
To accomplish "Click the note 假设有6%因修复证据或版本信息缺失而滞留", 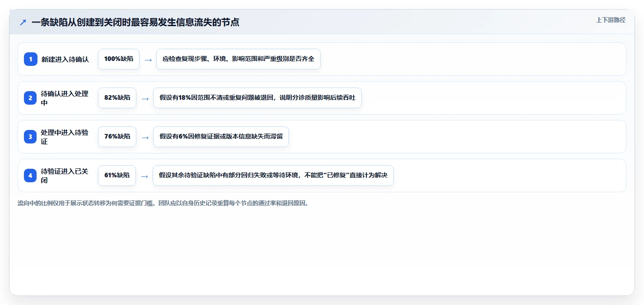I will pyautogui.click(x=221, y=137).
